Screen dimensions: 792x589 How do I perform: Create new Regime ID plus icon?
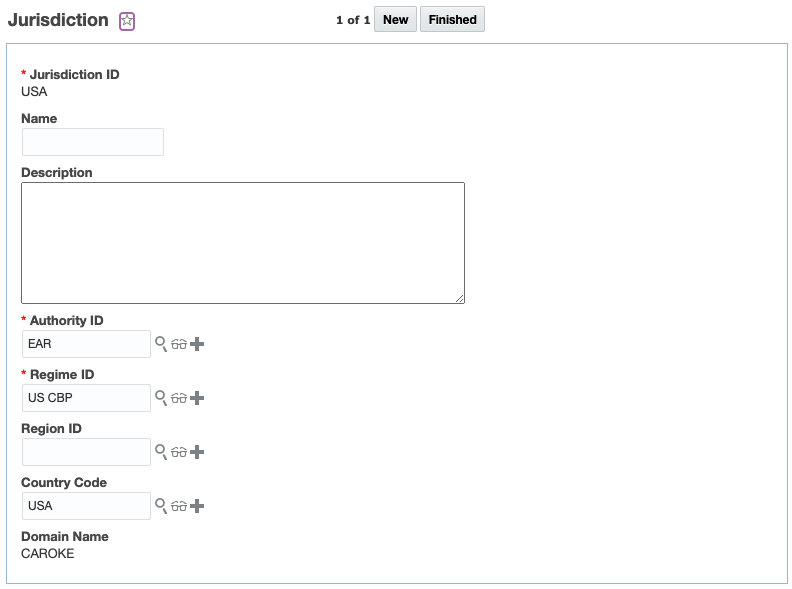click(x=197, y=398)
